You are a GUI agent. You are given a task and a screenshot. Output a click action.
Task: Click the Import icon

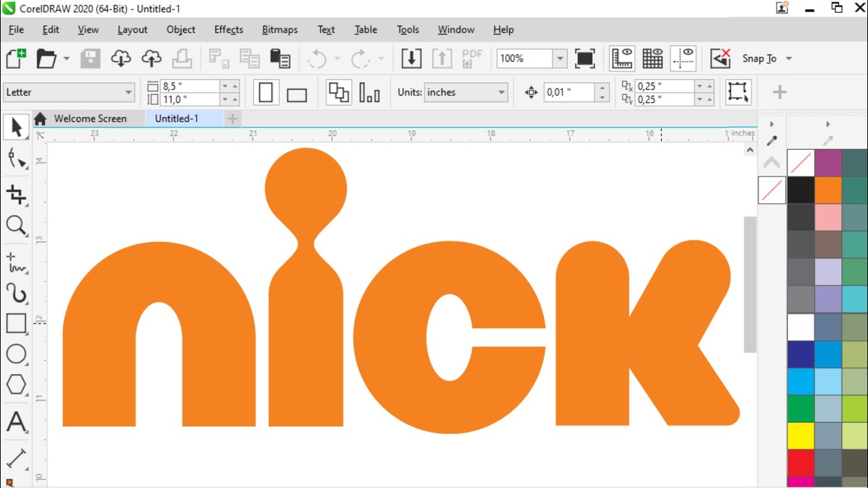click(411, 58)
